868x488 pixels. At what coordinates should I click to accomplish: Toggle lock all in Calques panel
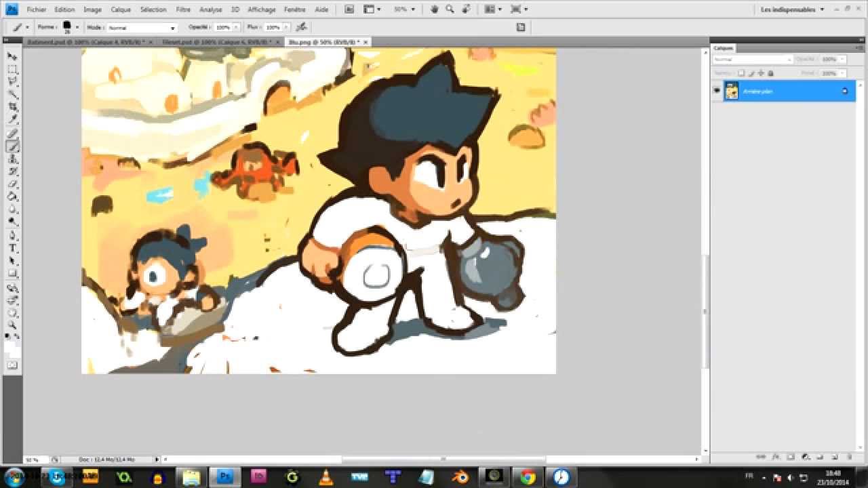point(771,73)
